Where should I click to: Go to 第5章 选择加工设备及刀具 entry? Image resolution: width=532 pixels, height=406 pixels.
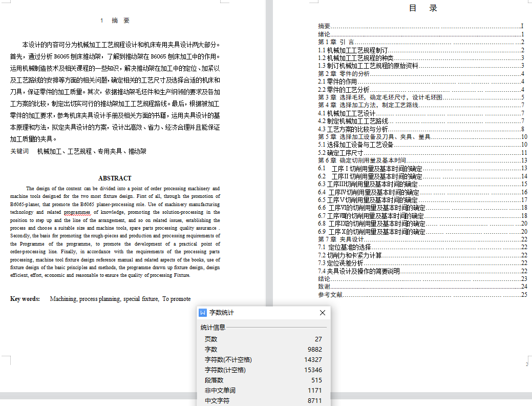pyautogui.click(x=422, y=136)
